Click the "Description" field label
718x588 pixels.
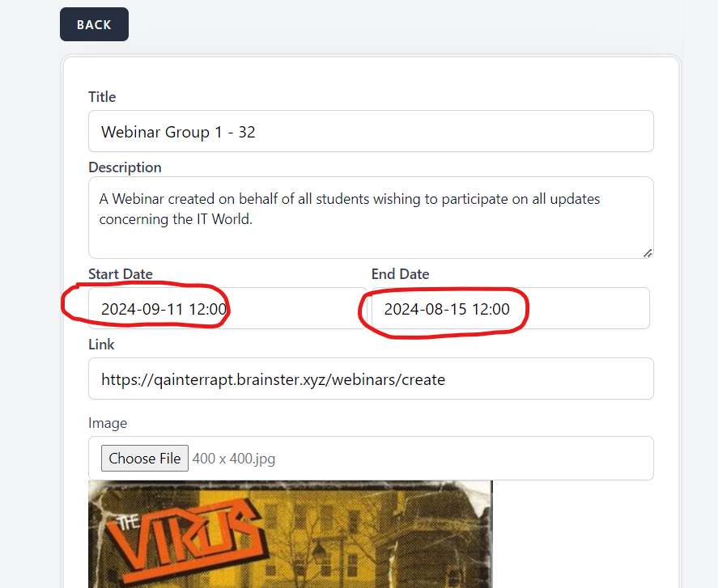pos(125,167)
